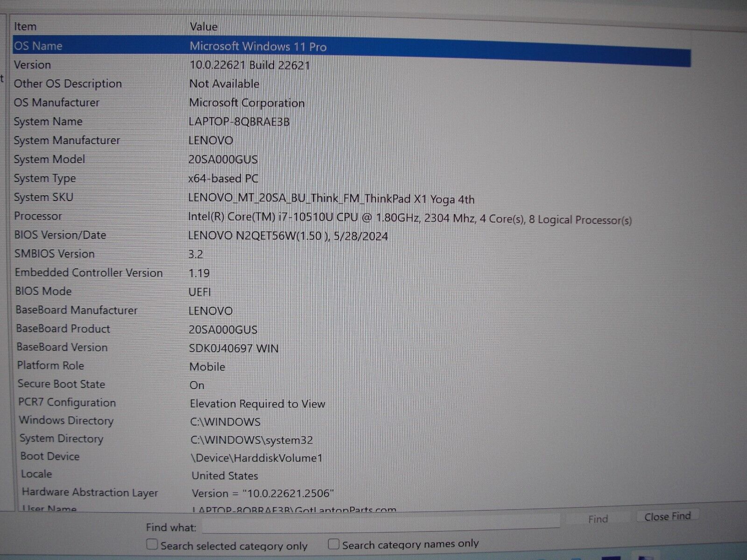747x560 pixels.
Task: Select the United States value
Action: 225,476
